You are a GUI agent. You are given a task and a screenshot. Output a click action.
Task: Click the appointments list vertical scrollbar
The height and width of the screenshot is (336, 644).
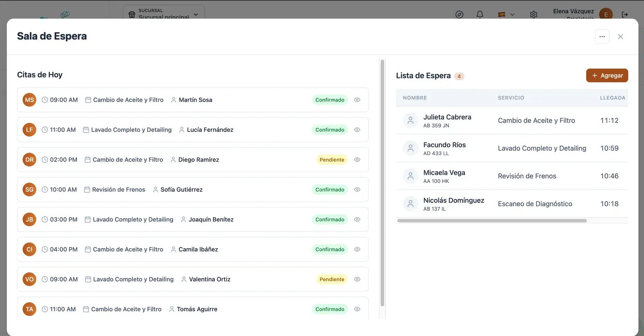pyautogui.click(x=382, y=183)
